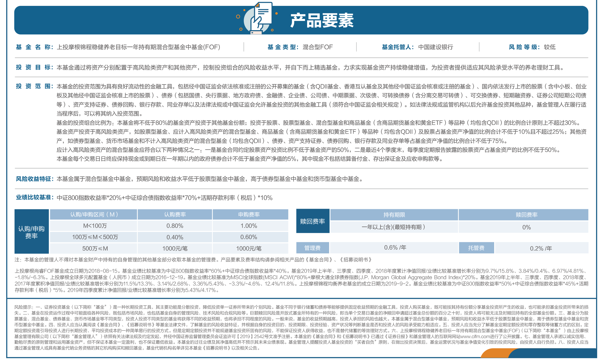The image size is (603, 364).
Task: Click the 产品要素 header title
Action: (322, 20)
